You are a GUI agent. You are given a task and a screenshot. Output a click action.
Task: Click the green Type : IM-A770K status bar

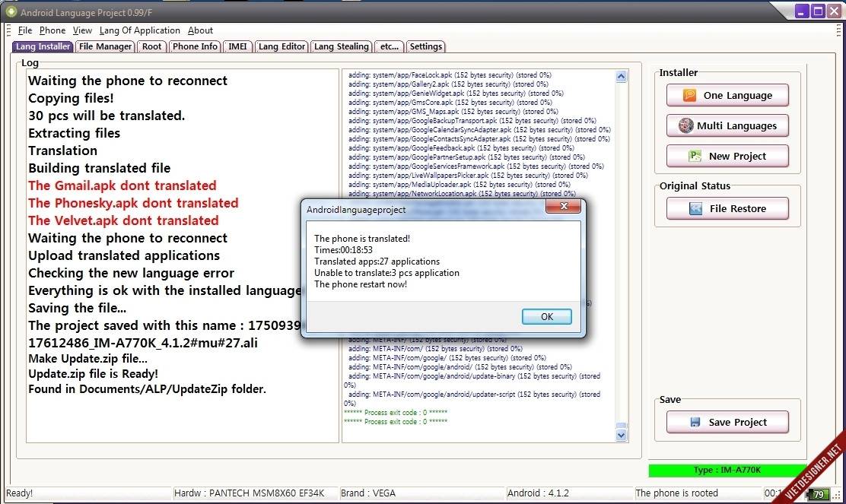[727, 470]
